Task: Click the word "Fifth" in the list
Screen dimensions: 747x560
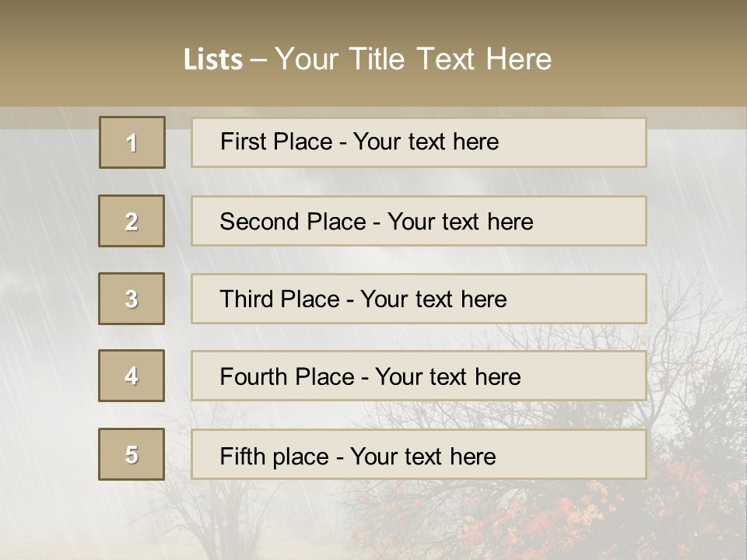Action: coord(242,456)
